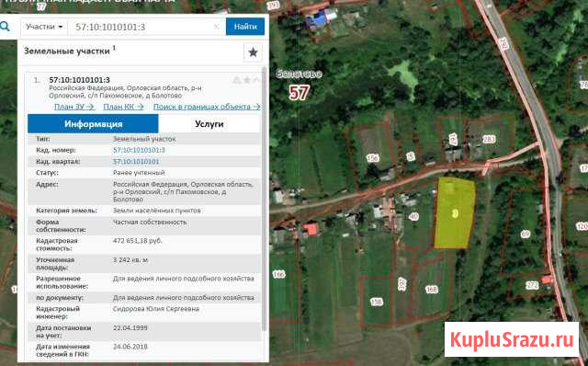
Task: Add result to favorites via small star
Action: point(247,80)
